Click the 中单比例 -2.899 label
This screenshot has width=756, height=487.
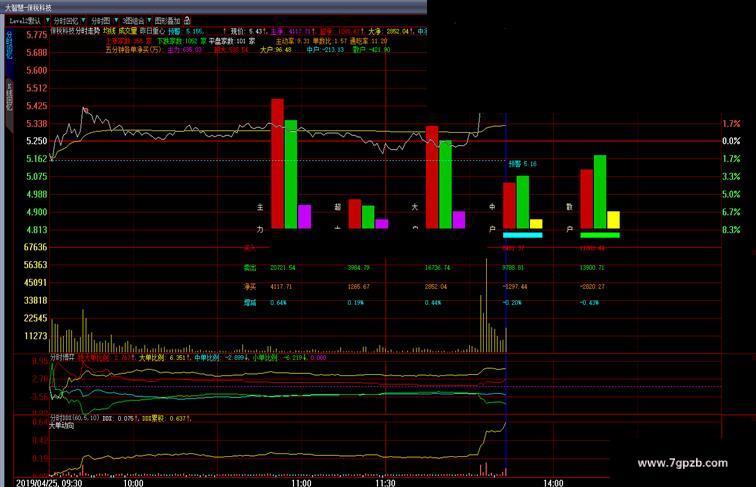222,358
